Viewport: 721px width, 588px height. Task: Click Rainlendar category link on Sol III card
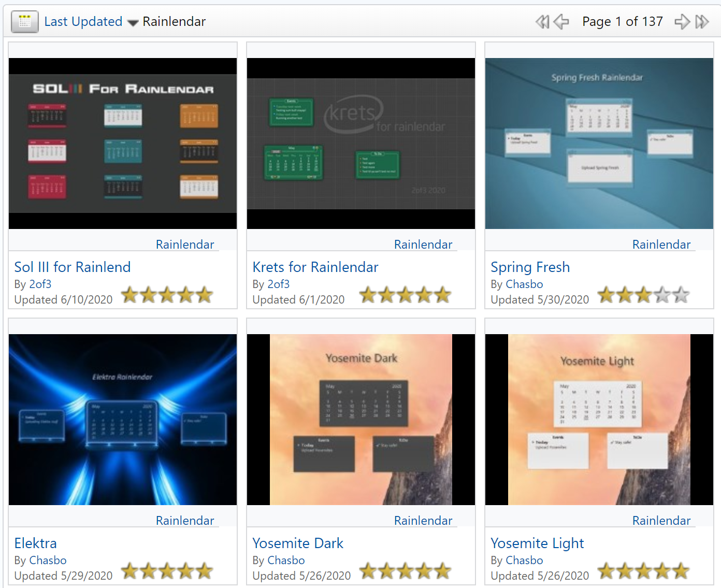[x=185, y=245]
